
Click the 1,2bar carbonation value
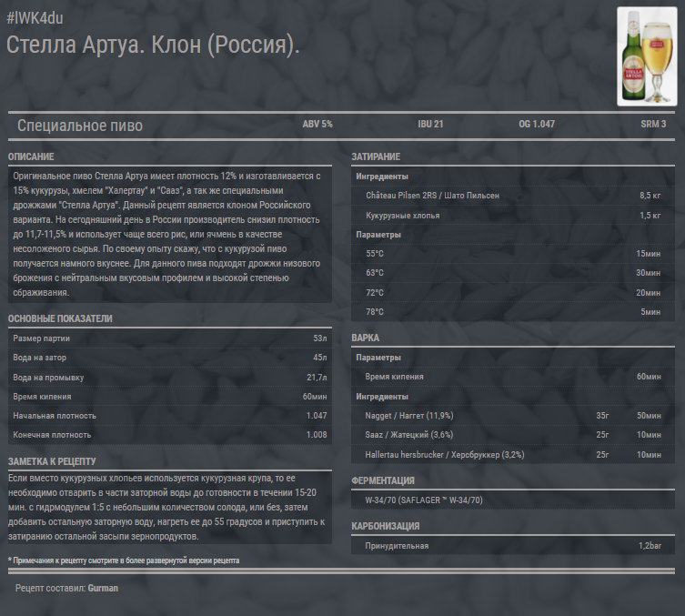[x=650, y=546]
